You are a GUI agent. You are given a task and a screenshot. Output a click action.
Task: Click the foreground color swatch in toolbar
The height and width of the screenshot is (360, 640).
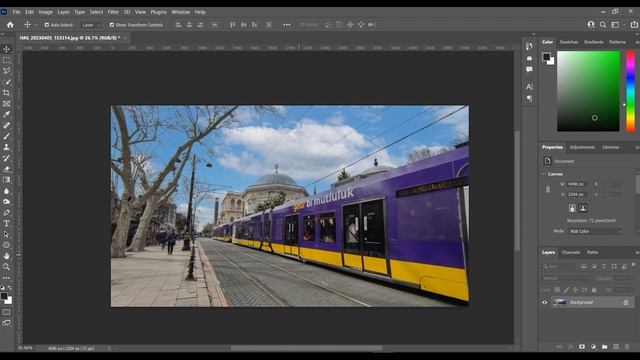point(4,296)
